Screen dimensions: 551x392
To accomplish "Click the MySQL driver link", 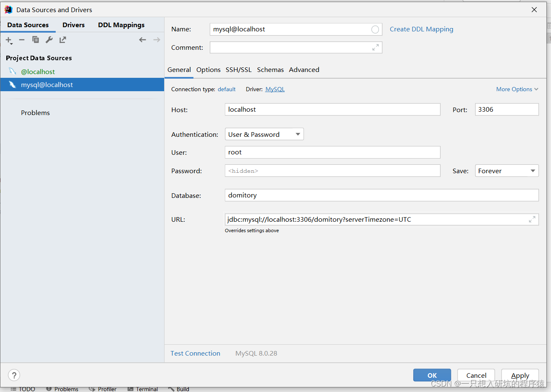I will [275, 90].
